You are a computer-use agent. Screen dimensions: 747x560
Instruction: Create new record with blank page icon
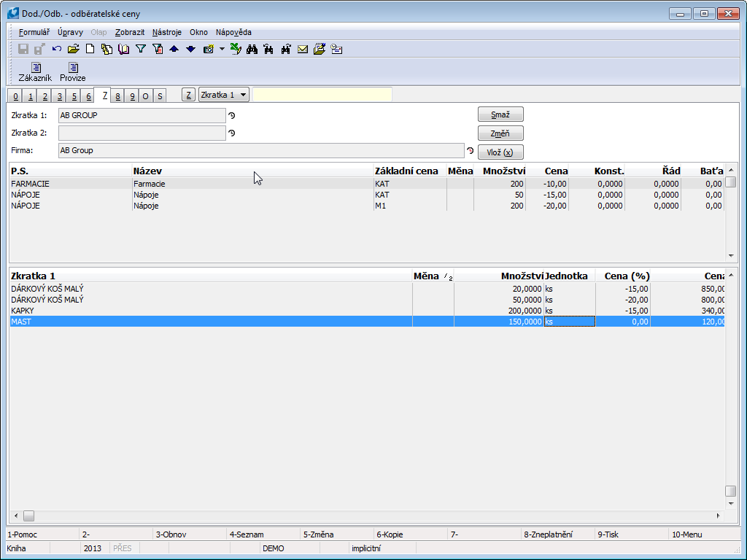click(x=90, y=50)
